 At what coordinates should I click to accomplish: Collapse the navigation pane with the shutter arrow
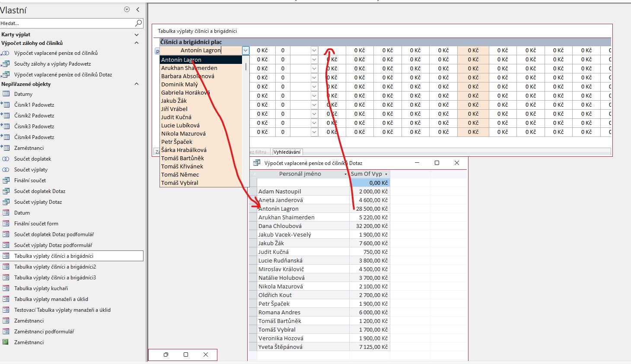click(138, 9)
